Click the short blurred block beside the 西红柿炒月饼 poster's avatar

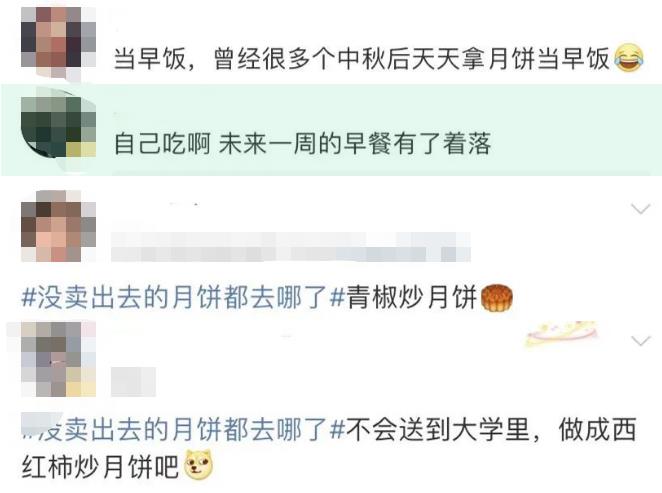pos(133,382)
